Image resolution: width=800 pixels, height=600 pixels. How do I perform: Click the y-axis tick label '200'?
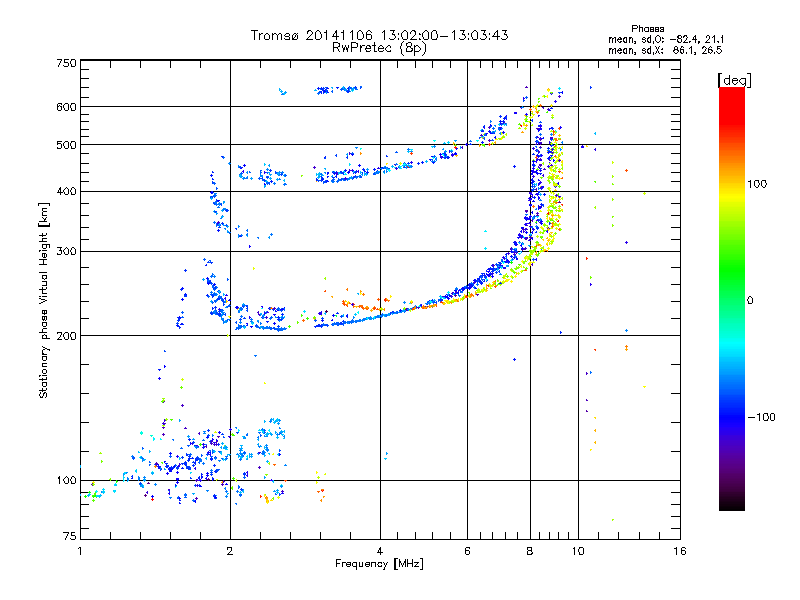[x=66, y=336]
